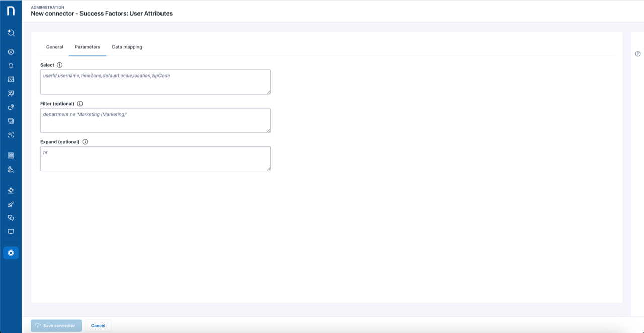This screenshot has width=644, height=333.
Task: Click the gear administration icon
Action: click(x=11, y=253)
